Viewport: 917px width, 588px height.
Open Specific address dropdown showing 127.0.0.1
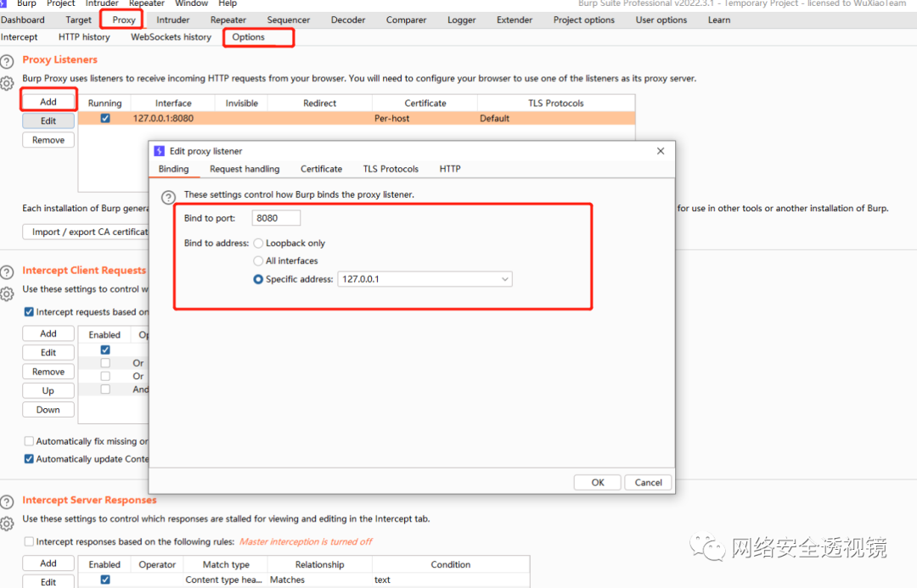tap(425, 279)
